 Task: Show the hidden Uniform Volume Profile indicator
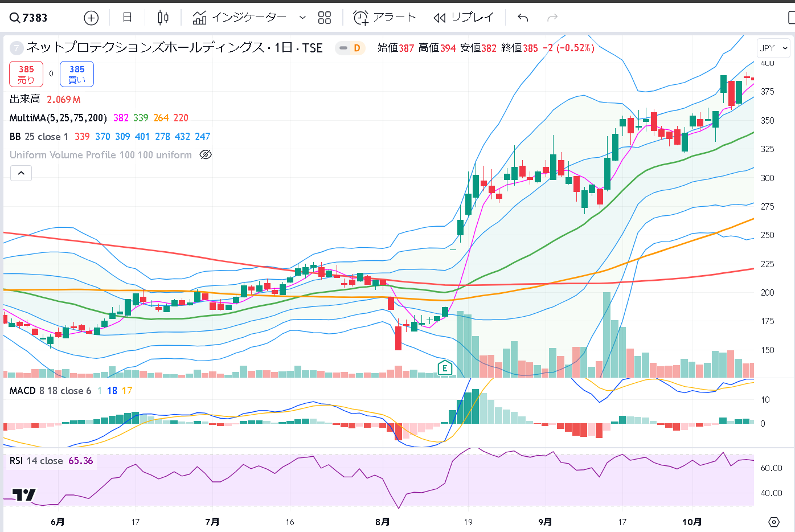(x=206, y=155)
